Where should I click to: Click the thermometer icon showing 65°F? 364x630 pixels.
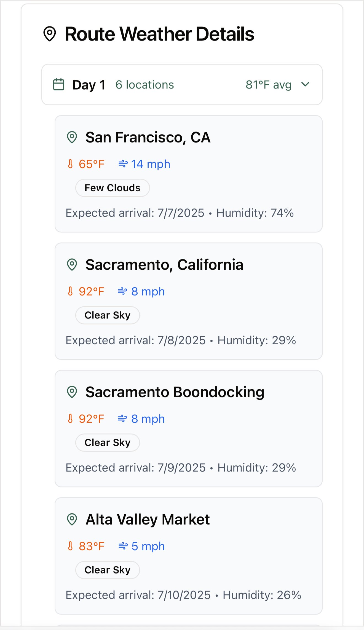(x=70, y=164)
